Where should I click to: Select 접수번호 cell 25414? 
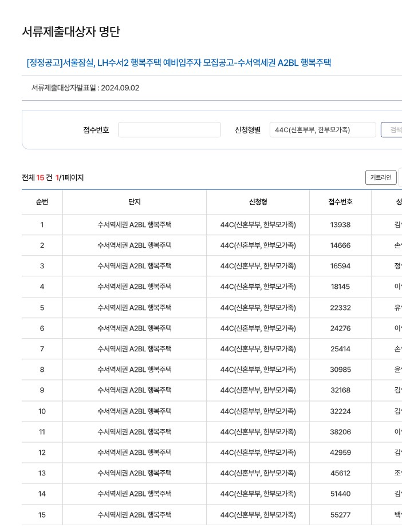340,349
